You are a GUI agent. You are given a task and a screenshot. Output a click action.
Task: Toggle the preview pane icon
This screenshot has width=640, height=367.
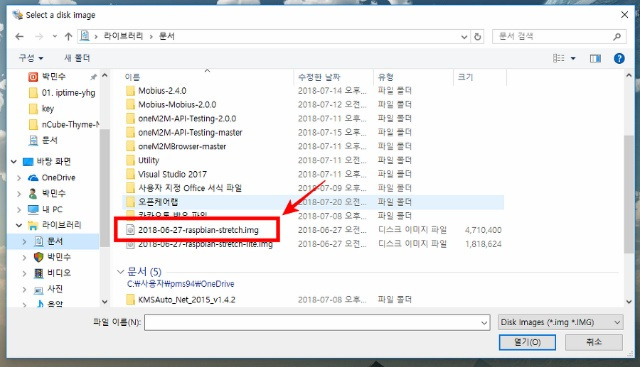(x=595, y=58)
